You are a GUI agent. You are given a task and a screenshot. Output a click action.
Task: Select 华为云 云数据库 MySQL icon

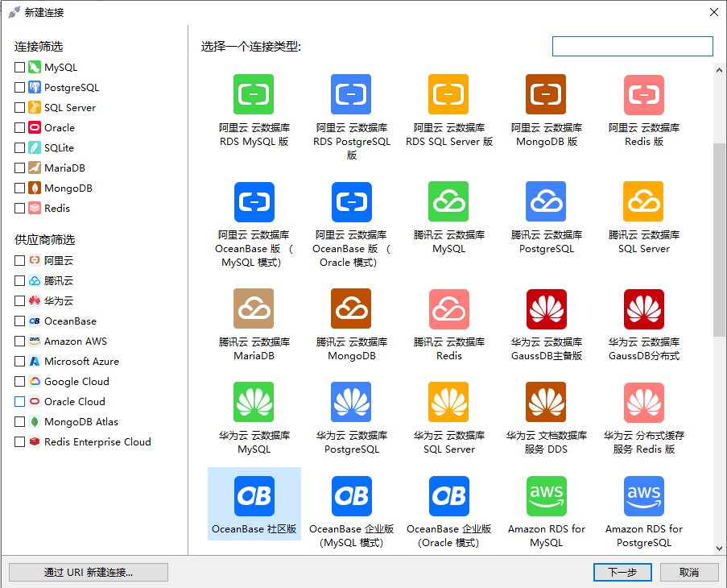[254, 402]
